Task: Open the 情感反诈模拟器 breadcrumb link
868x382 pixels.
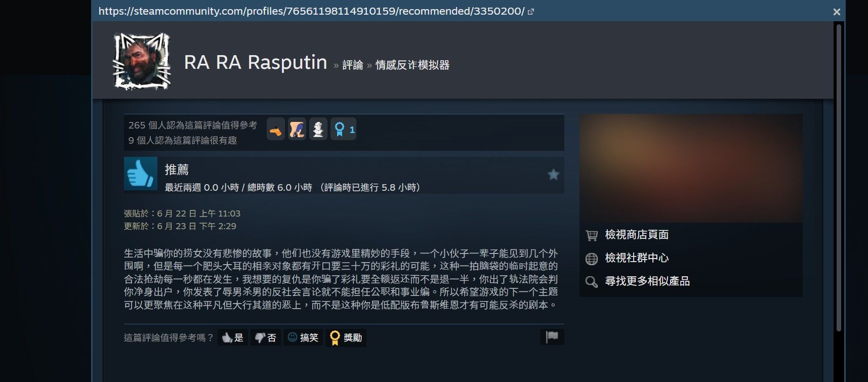Action: click(x=412, y=65)
